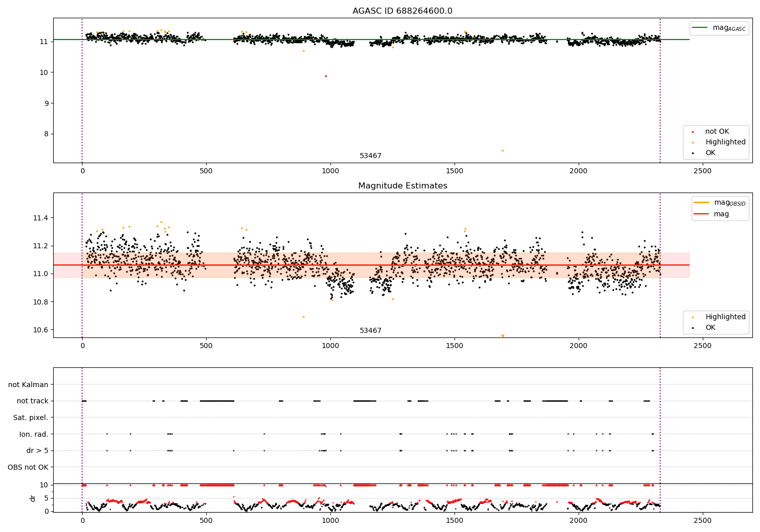Click the 'dr > 5' row label

(x=37, y=450)
